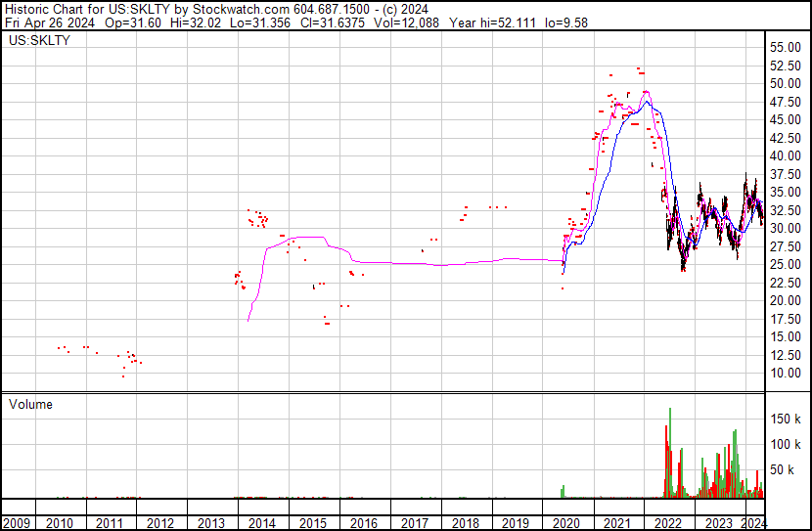812x531 pixels.
Task: Select 2022 on the year axis
Action: click(x=668, y=522)
